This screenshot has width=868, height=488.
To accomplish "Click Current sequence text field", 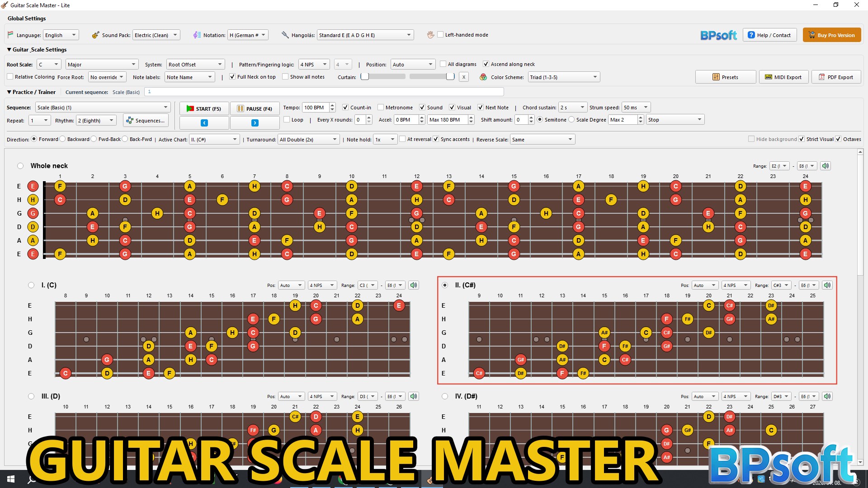I will click(x=324, y=92).
